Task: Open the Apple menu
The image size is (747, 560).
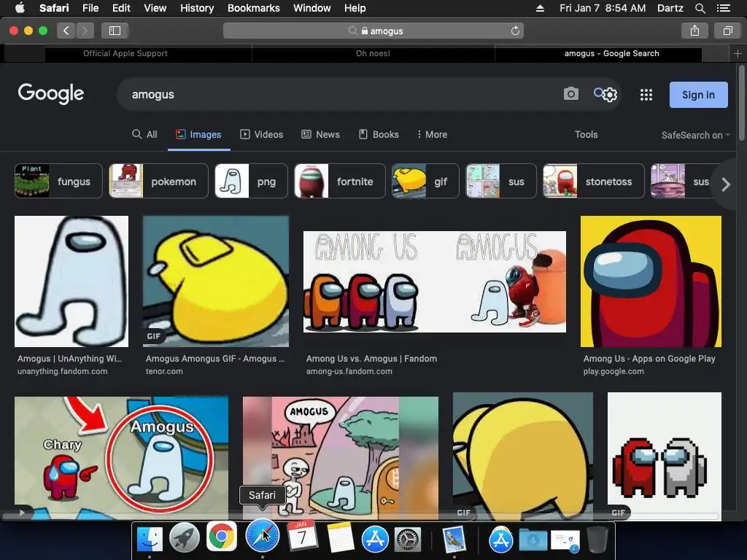Action: click(x=20, y=8)
